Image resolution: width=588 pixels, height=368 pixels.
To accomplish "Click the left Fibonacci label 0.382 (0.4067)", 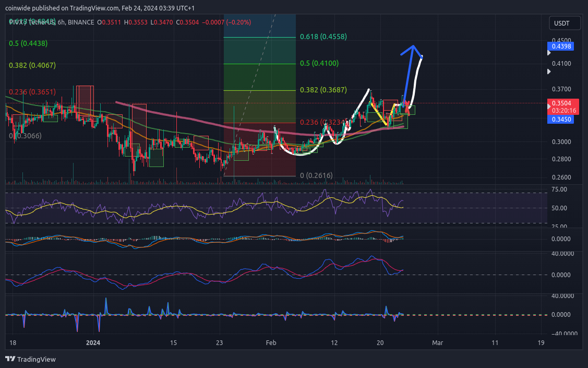I will click(x=32, y=65).
